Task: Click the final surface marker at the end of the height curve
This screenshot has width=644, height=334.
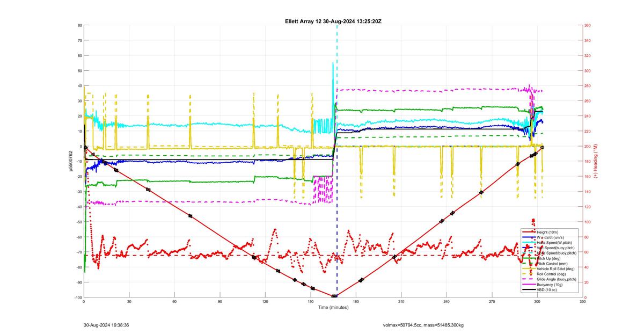Action: tap(542, 147)
